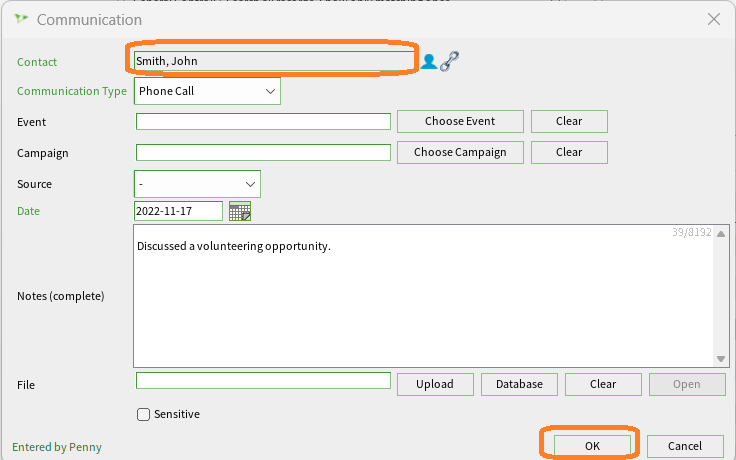Click the blue contact person icon
Screen dimensions: 736x460
coord(429,61)
